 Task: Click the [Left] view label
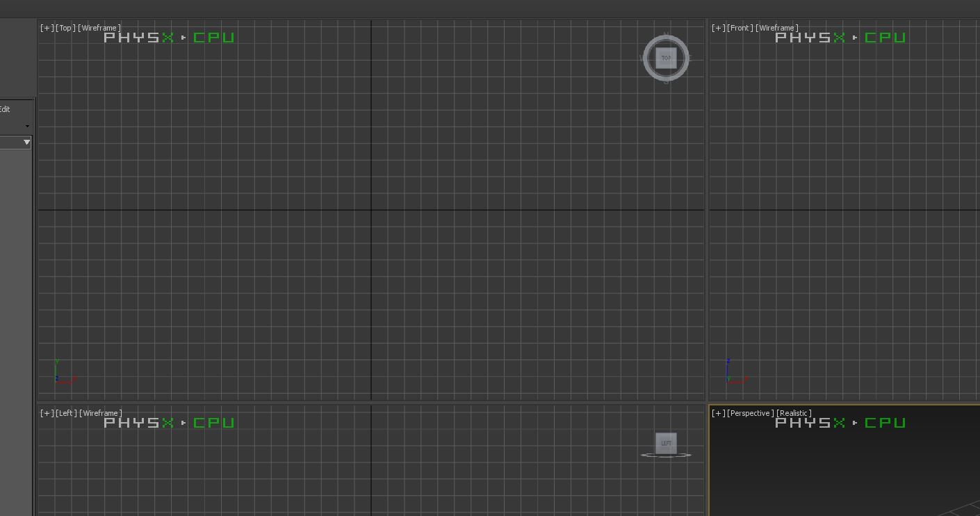pos(67,414)
